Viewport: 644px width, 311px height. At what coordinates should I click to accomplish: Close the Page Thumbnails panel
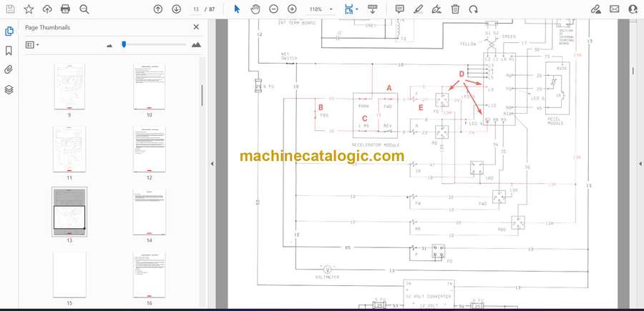pos(196,27)
